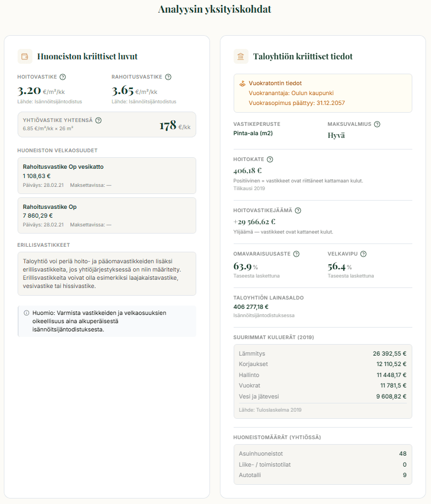Select the Rahoitusvastike Op debt card
This screenshot has height=504, width=431.
coord(107,215)
